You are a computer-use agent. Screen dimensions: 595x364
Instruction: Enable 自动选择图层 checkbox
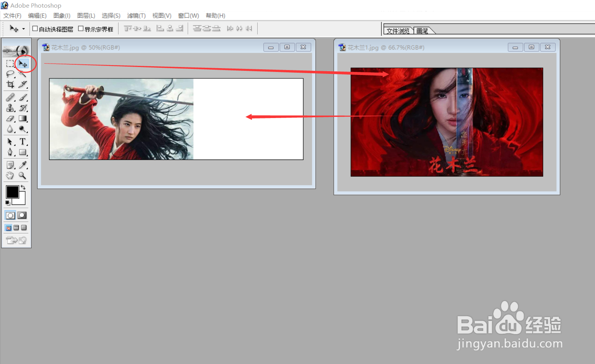(x=35, y=29)
